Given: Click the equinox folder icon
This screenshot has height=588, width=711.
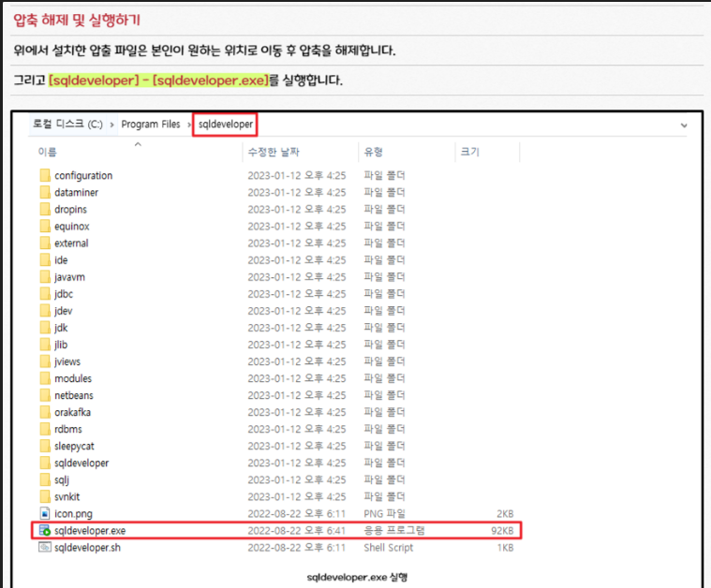Looking at the screenshot, I should point(45,227).
